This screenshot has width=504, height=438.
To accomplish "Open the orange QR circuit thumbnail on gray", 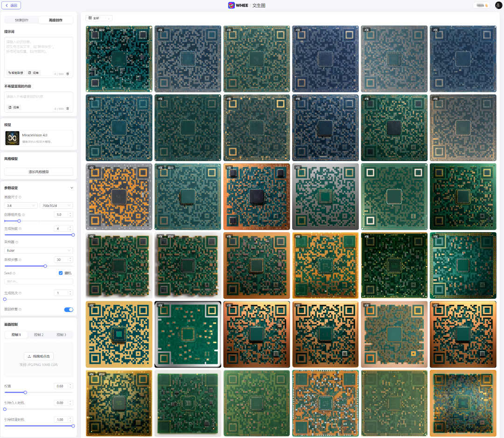I will coord(119,197).
